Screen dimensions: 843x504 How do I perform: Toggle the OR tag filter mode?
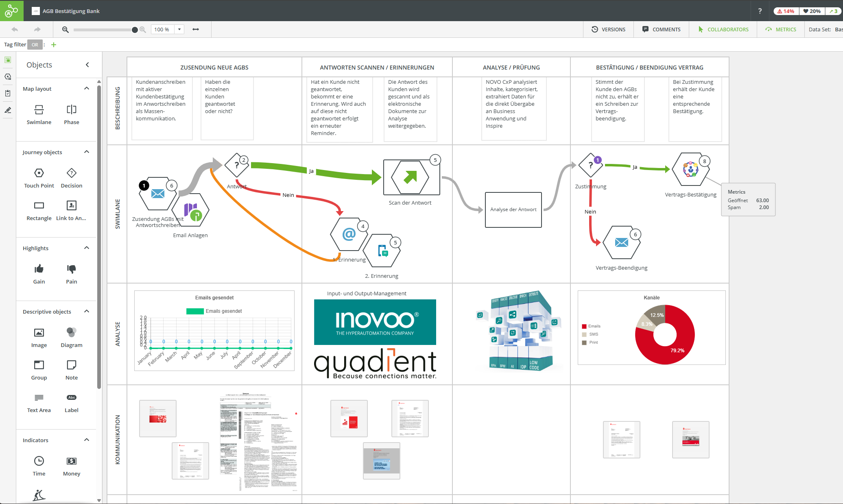(35, 45)
